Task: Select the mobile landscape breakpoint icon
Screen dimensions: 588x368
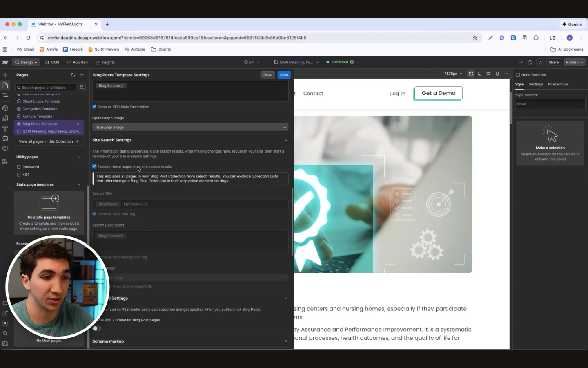Action: click(488, 74)
